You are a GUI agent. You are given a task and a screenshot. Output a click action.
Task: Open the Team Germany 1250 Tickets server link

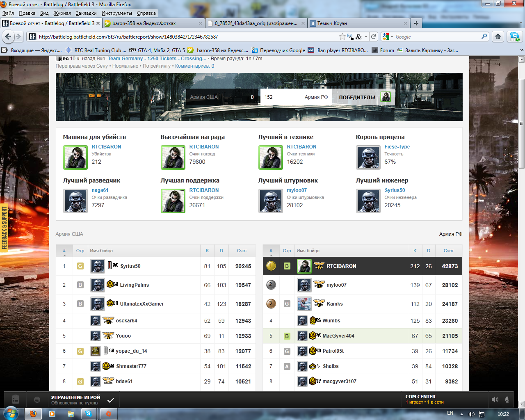157,59
